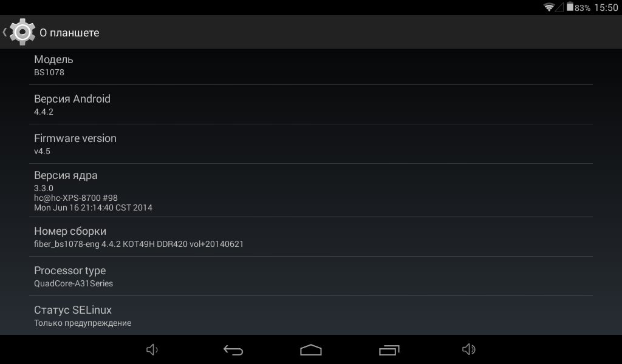
Task: Tap the Firmware version v4.5 item
Action: tap(311, 144)
